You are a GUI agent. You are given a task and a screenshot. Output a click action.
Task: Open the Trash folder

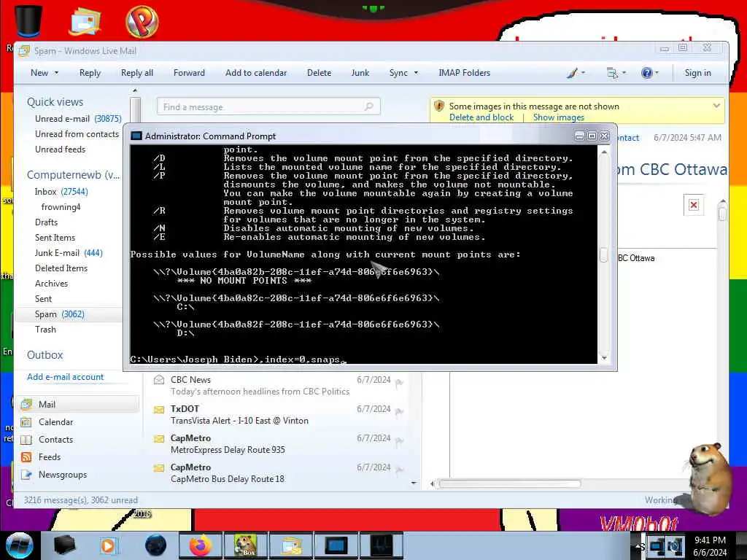pos(45,330)
